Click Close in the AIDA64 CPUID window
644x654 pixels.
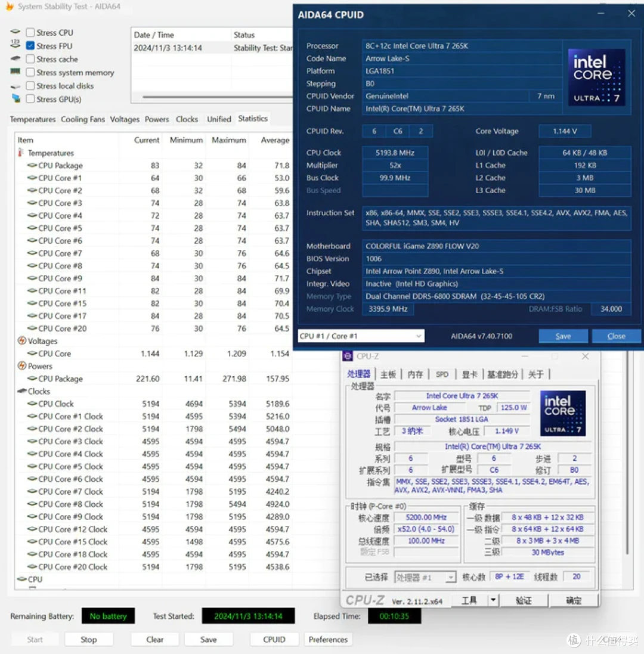617,336
